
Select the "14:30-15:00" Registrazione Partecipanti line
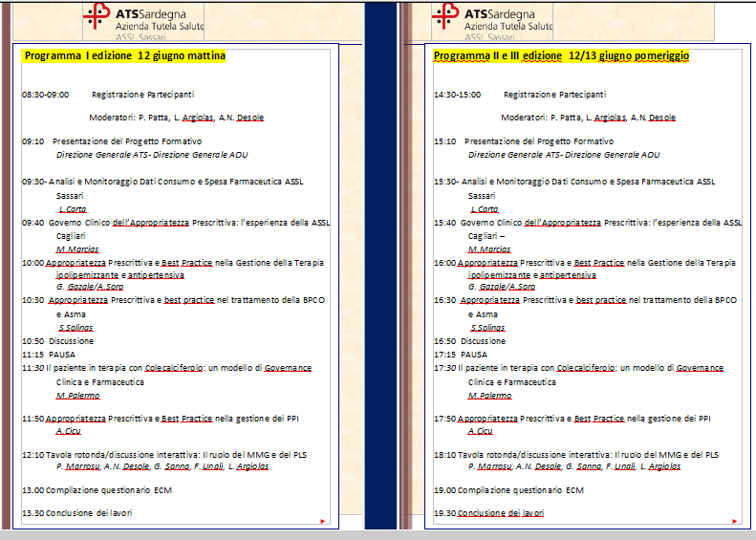click(520, 95)
